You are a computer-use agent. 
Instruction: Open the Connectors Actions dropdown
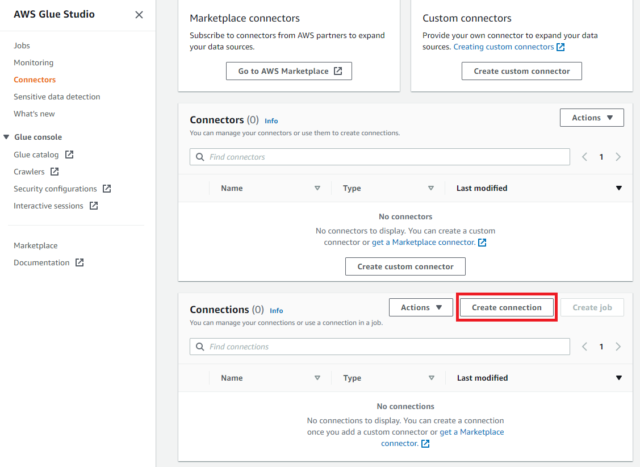[591, 118]
